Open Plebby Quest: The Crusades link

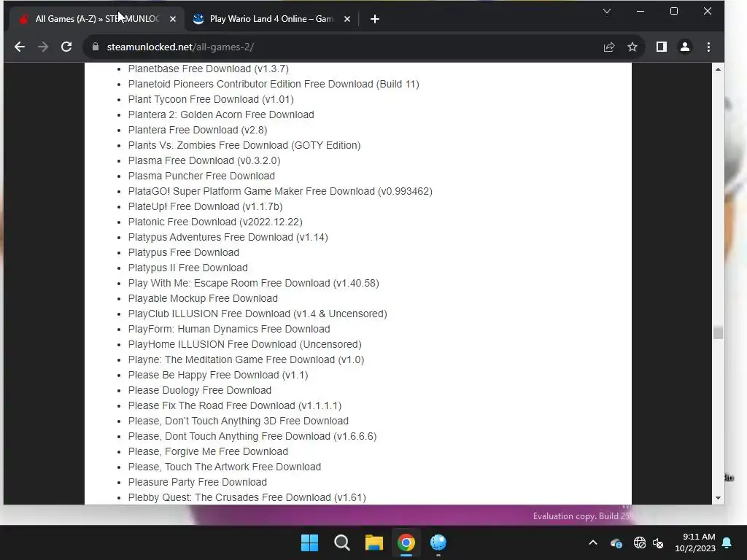[x=247, y=497]
